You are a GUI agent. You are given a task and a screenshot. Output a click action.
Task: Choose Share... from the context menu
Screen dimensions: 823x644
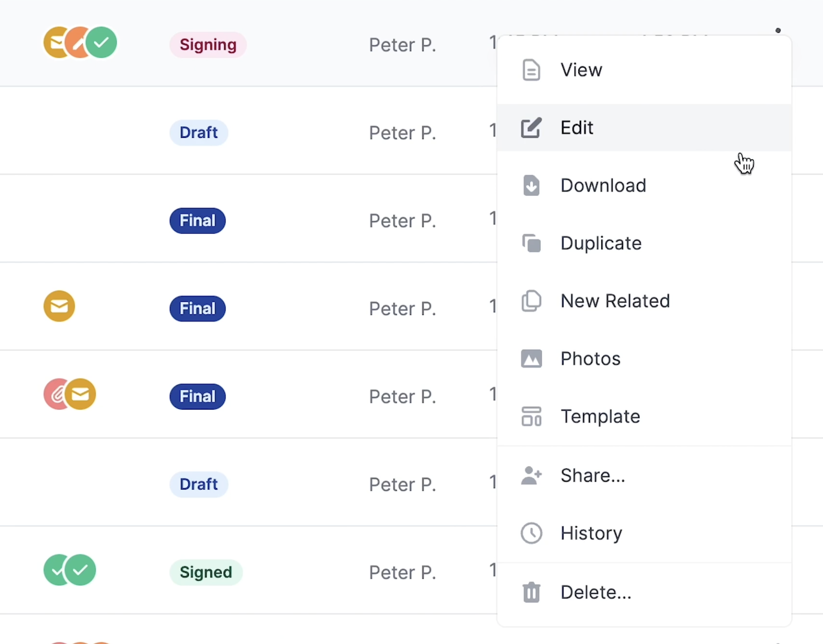tap(592, 475)
